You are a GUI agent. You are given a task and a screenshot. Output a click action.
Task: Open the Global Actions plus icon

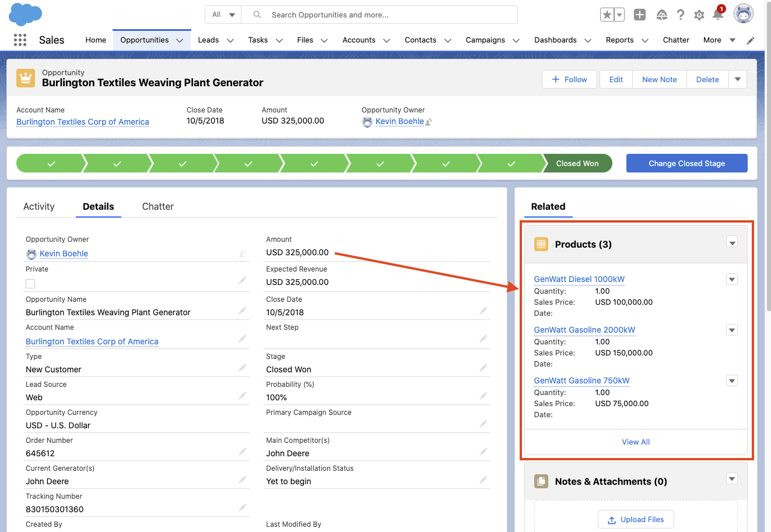(640, 15)
